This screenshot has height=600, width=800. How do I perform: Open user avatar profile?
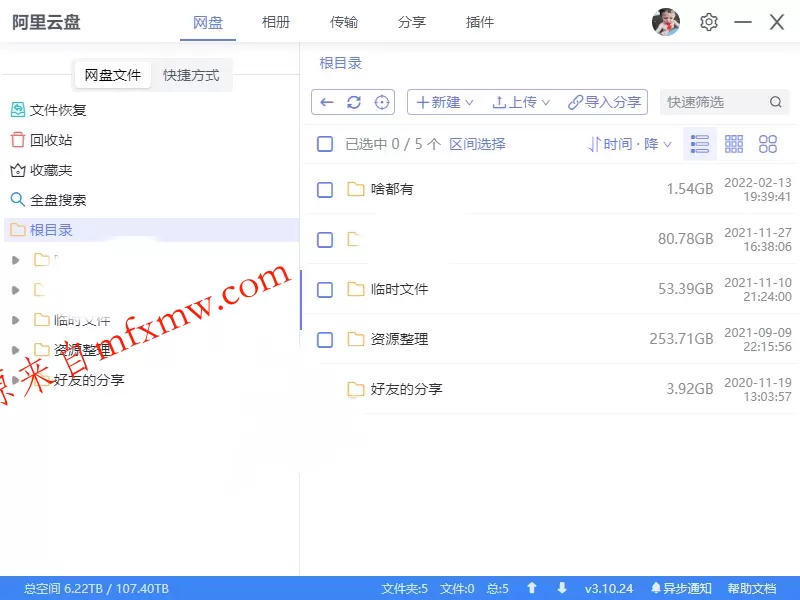(666, 22)
